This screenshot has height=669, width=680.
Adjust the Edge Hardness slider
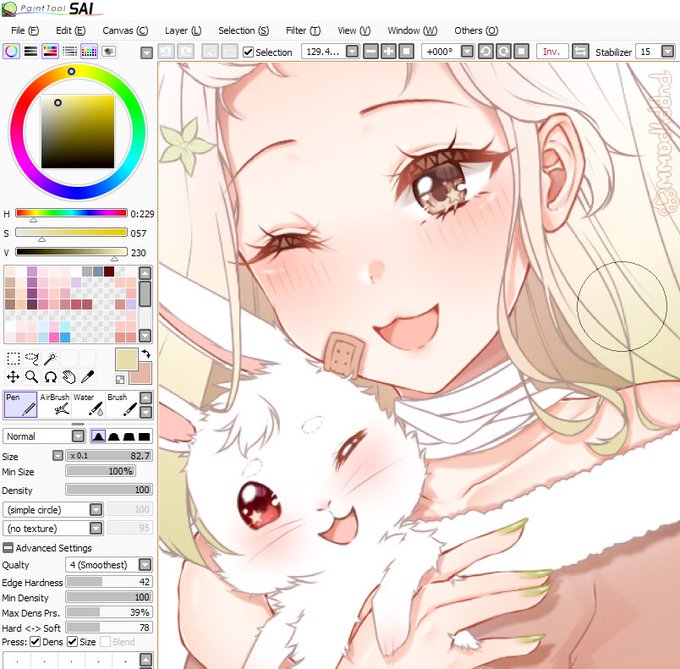pos(109,581)
